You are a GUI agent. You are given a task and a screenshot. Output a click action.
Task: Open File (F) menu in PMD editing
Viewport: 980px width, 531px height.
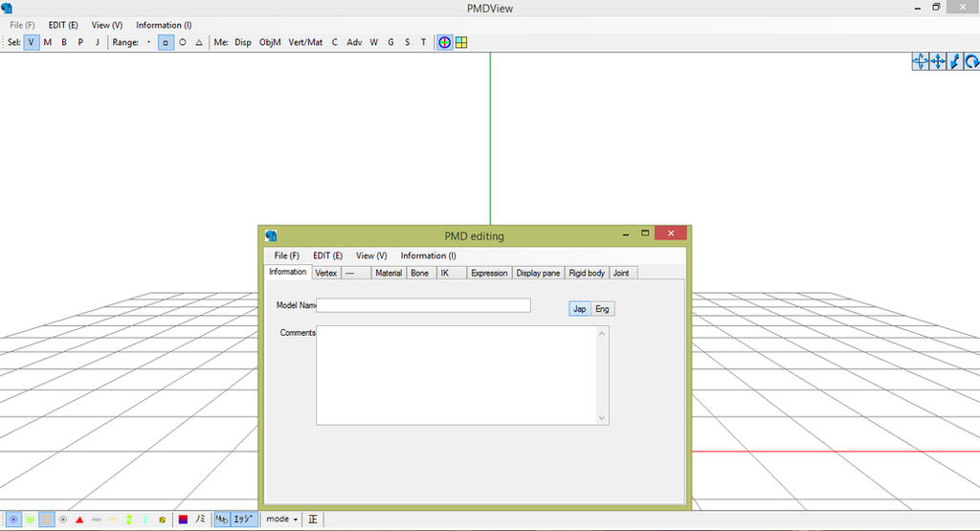pos(286,255)
